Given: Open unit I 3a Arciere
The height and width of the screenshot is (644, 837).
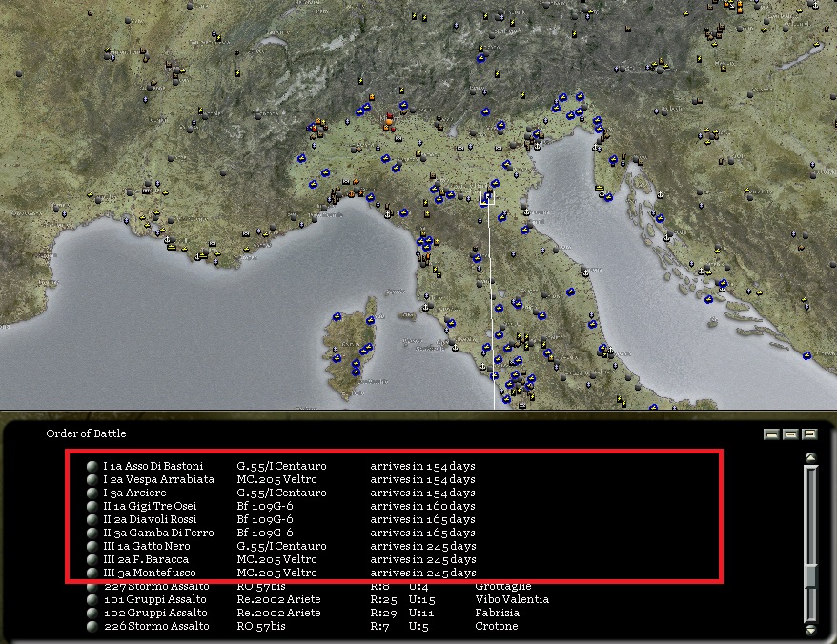Looking at the screenshot, I should [x=134, y=493].
